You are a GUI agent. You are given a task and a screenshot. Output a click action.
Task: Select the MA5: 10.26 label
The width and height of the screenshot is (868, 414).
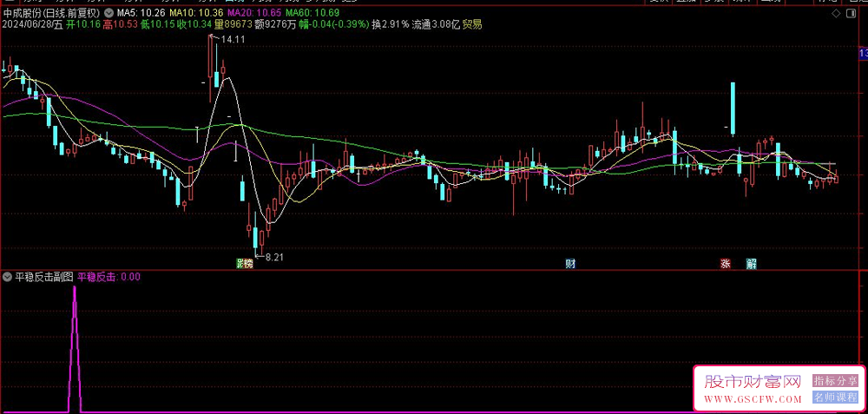point(141,13)
